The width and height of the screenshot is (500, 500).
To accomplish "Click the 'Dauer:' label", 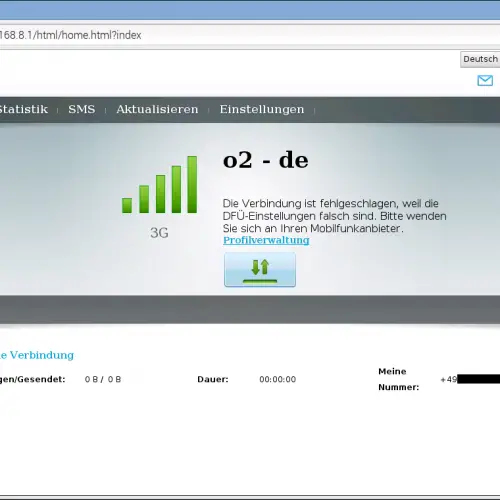I will 213,379.
